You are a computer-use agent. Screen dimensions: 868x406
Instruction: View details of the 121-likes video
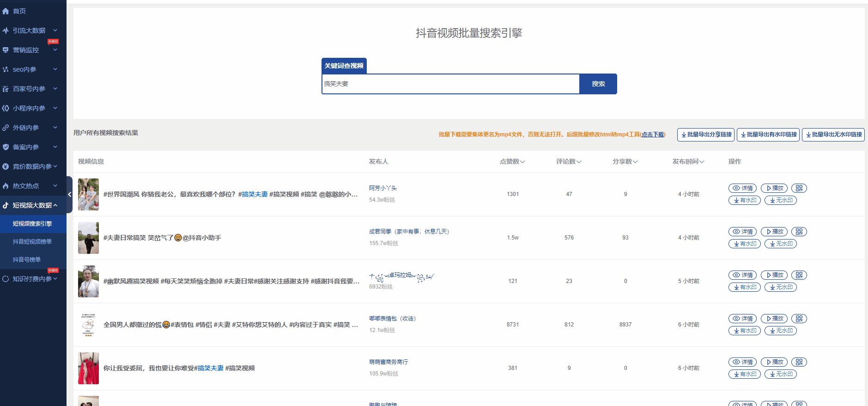[x=742, y=275]
